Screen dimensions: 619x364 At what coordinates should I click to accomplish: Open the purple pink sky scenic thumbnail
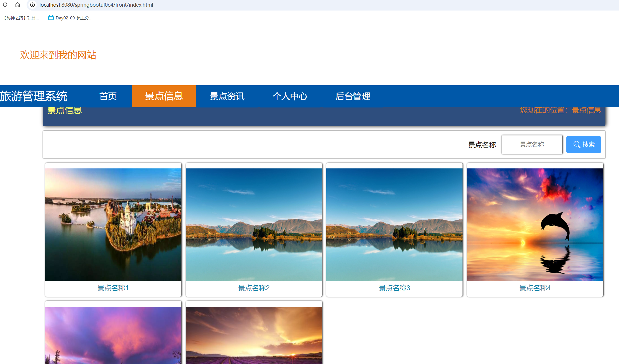coord(113,335)
